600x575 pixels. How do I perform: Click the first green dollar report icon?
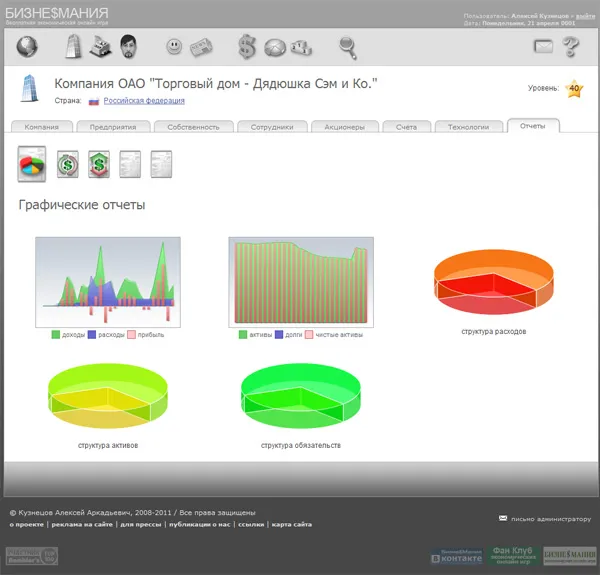click(x=68, y=163)
